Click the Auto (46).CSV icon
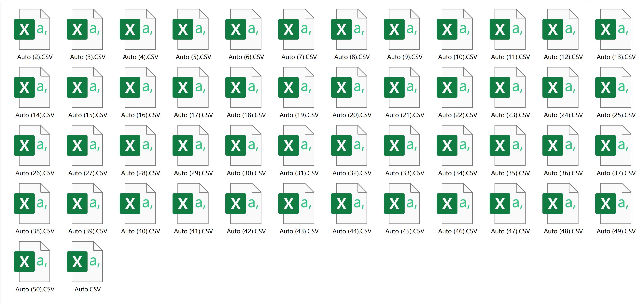Image resolution: width=644 pixels, height=304 pixels. click(x=455, y=204)
